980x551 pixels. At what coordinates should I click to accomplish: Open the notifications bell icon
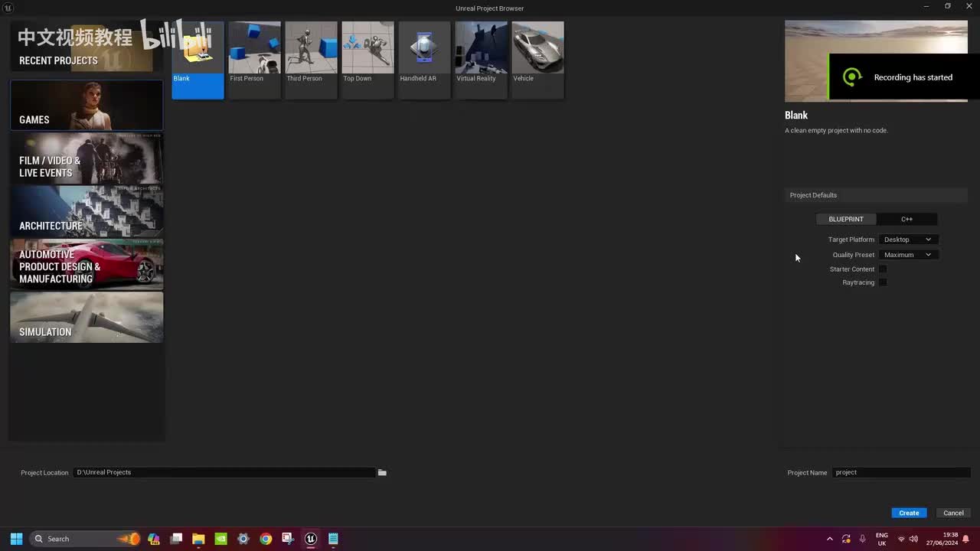(966, 539)
